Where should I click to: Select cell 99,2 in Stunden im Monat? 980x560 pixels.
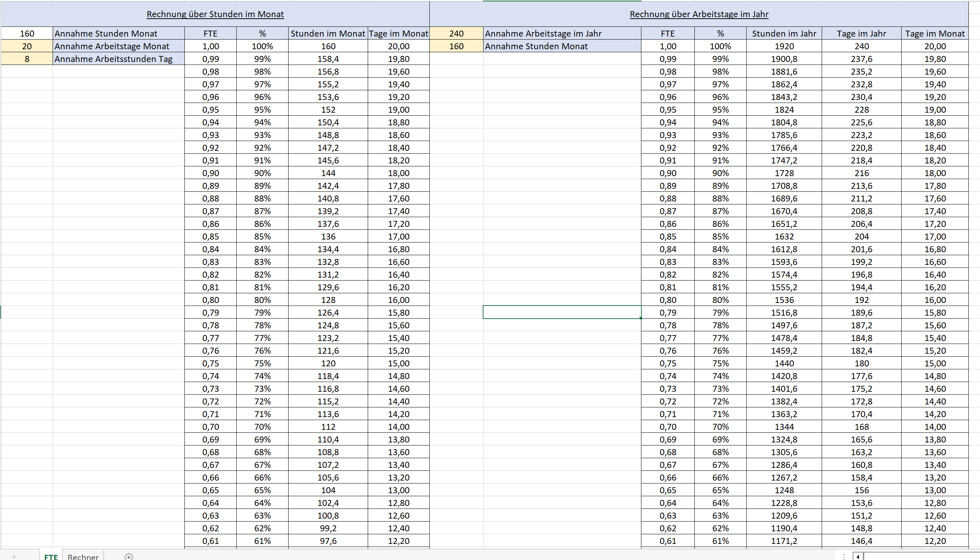click(x=328, y=528)
